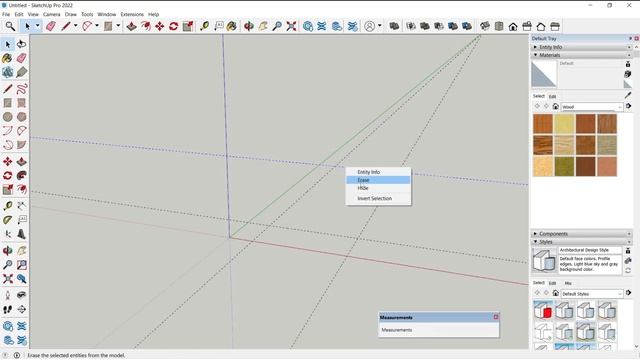The image size is (640, 360).
Task: Click the Architectural Design Style name field
Action: [589, 250]
